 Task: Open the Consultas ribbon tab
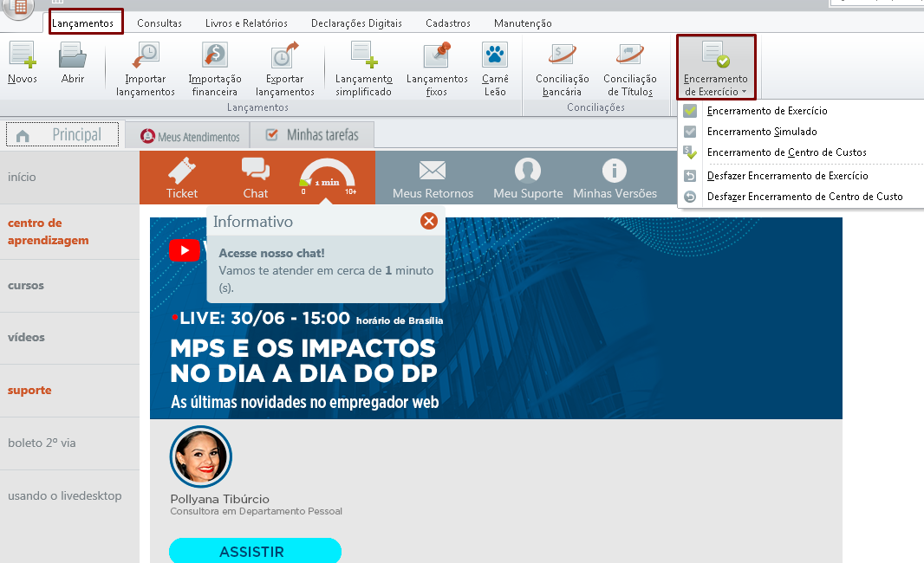pos(159,23)
